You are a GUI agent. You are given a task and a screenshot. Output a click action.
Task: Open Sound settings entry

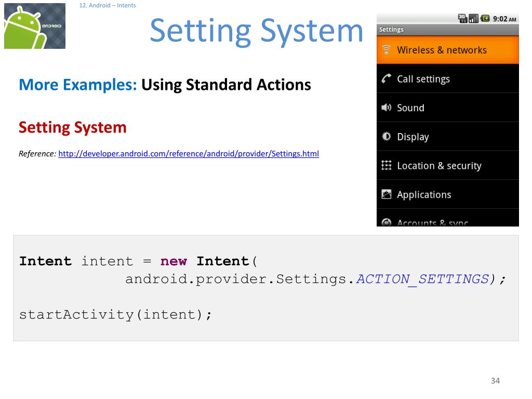[447, 108]
